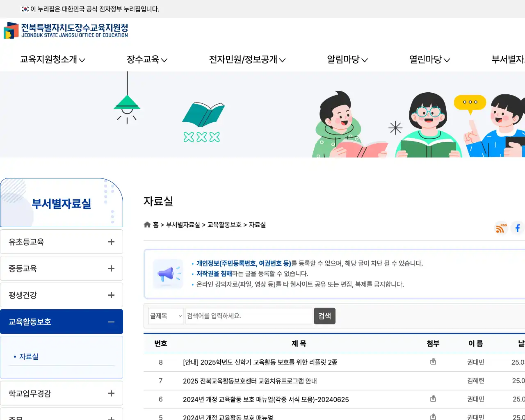Open attachment icon for post number 5

coord(433,416)
